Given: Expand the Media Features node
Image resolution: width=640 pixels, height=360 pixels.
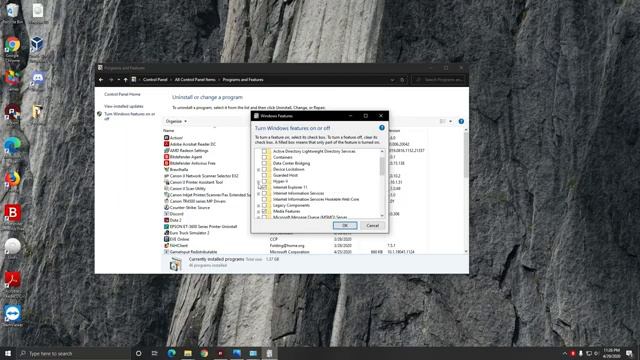Looking at the screenshot, I should tap(258, 211).
